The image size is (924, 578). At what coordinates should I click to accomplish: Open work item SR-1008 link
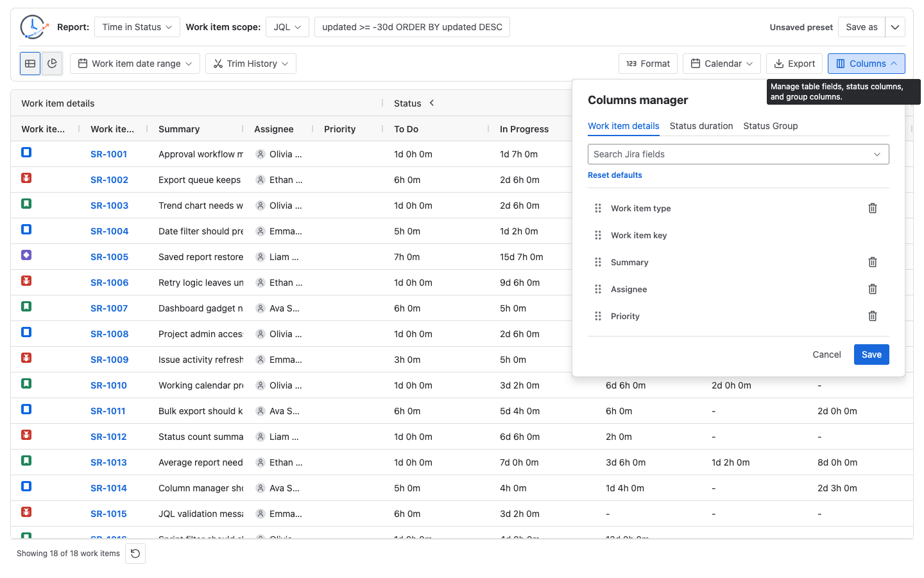[x=109, y=334]
